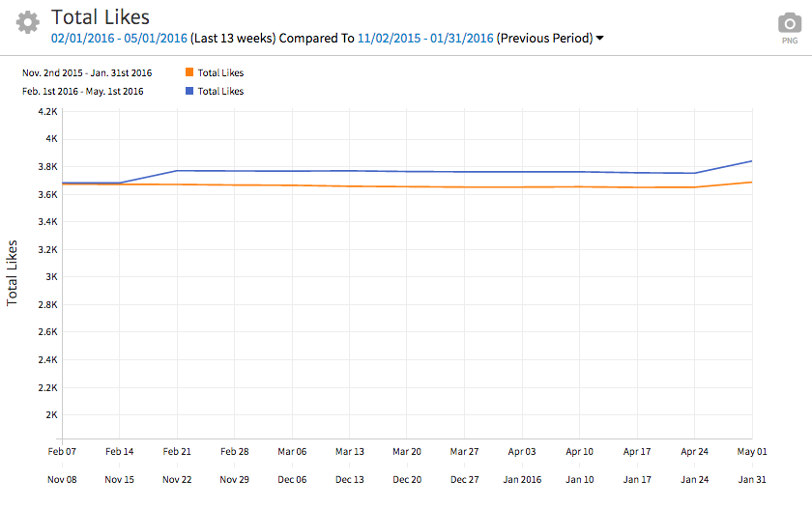Toggle the blue Total Likes legend series
The height and width of the screenshot is (509, 812).
pos(220,91)
